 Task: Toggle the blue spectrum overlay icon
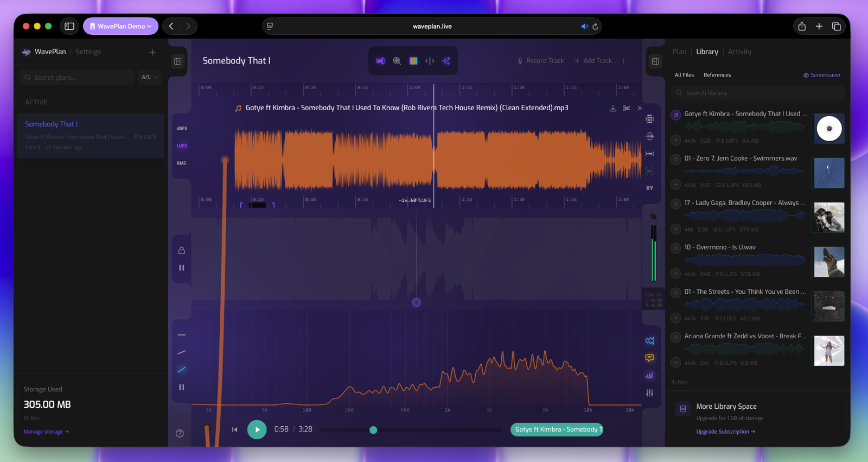click(x=649, y=341)
